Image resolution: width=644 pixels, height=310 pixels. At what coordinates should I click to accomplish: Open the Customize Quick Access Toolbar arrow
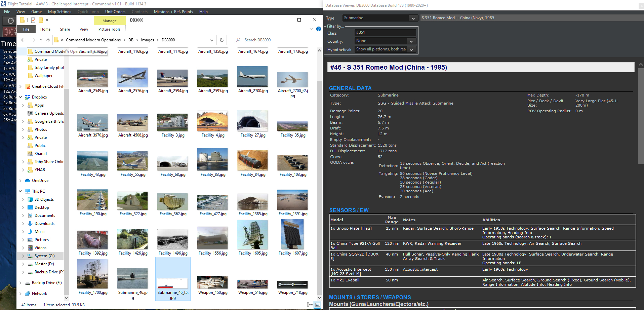click(x=47, y=21)
